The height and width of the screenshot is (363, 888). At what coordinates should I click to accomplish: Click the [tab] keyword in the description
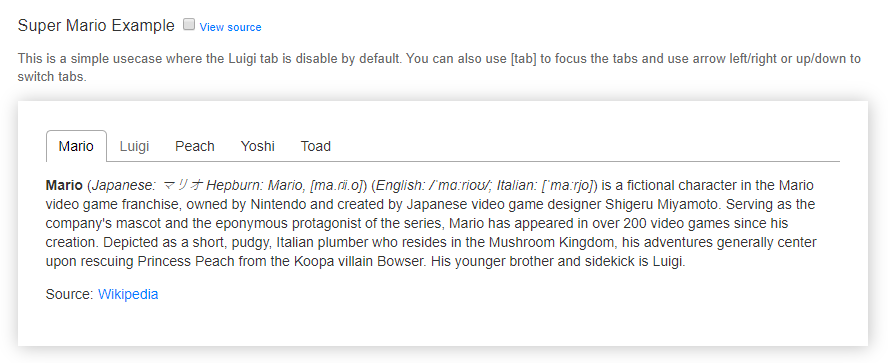[x=523, y=59]
